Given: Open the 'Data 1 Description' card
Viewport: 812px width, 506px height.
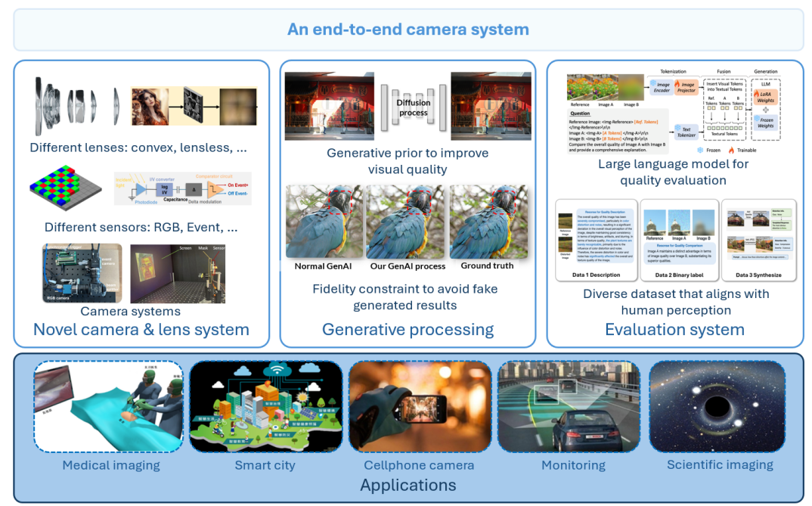Looking at the screenshot, I should pyautogui.click(x=596, y=241).
